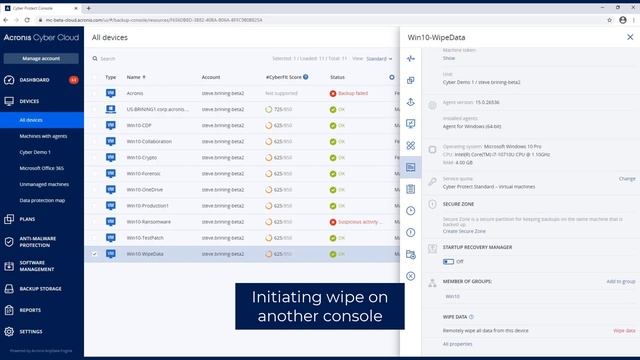
Task: Check the Win10-OneDrive row checkbox
Action: (95, 190)
